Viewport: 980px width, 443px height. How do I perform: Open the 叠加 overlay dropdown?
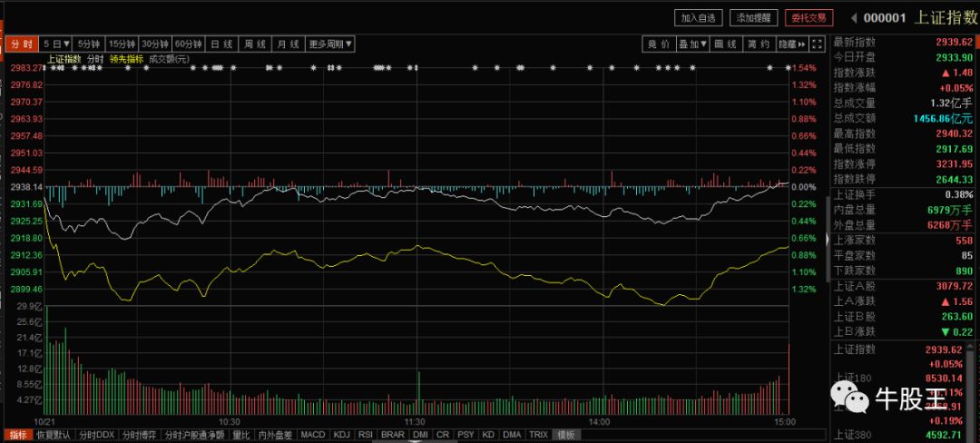coord(691,44)
